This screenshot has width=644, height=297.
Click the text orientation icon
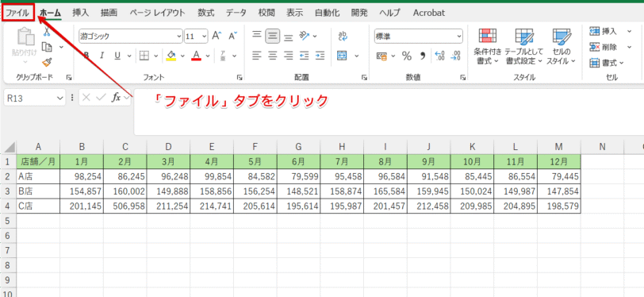point(305,36)
